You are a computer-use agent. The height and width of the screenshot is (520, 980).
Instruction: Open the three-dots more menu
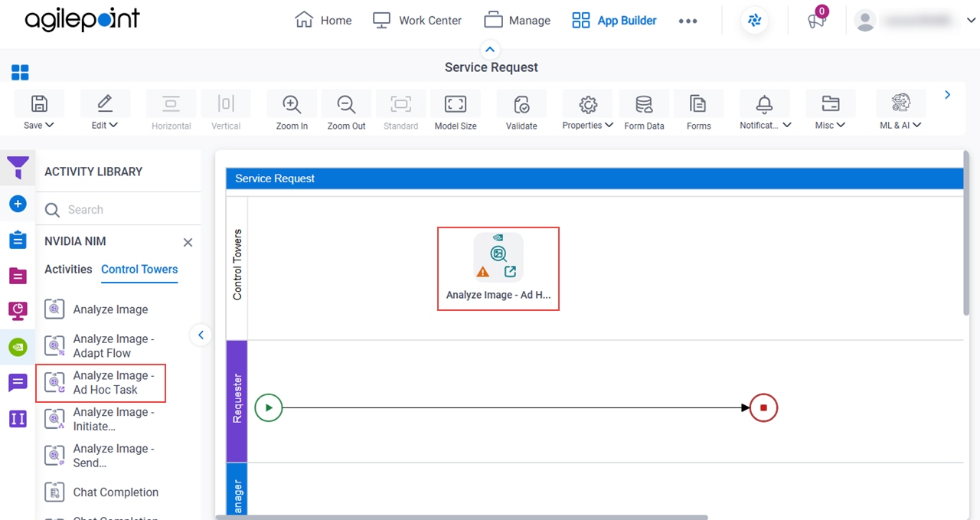pos(688,21)
